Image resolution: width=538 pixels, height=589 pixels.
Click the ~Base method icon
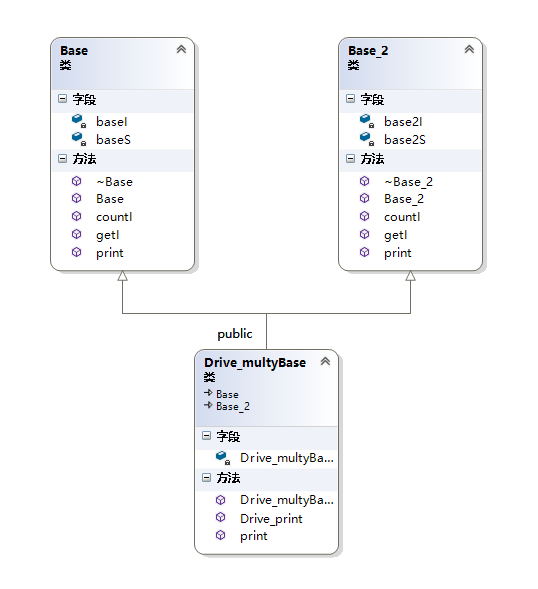coord(76,181)
